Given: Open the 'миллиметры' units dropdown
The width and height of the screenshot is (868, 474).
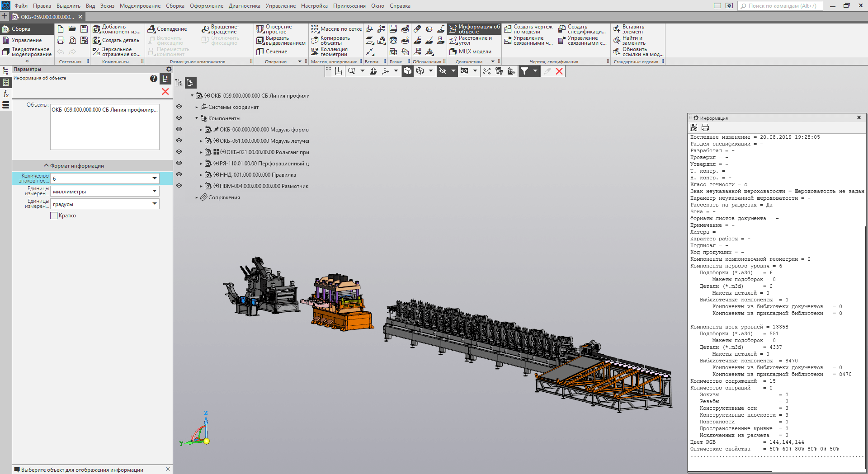Looking at the screenshot, I should [x=155, y=191].
